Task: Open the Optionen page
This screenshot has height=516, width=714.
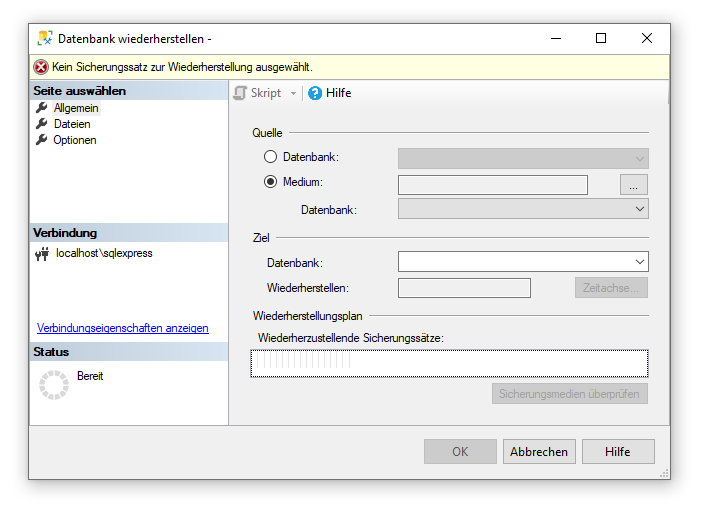Action: point(75,140)
